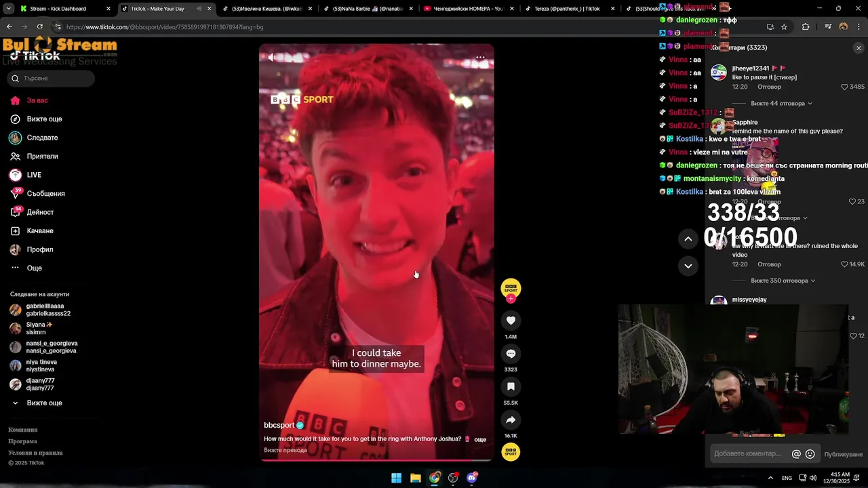This screenshot has height=488, width=868.
Task: Mute the video with speaker icon
Action: tap(271, 58)
